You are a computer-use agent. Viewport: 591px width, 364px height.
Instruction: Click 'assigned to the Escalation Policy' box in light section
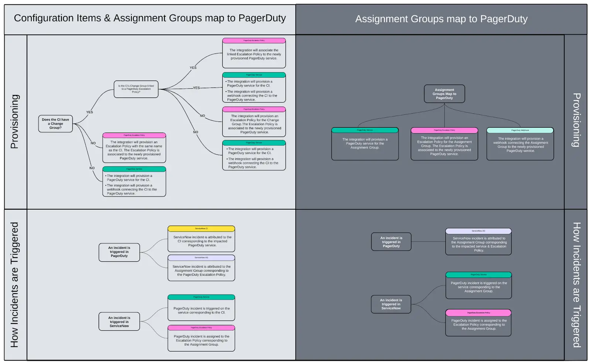click(x=201, y=338)
